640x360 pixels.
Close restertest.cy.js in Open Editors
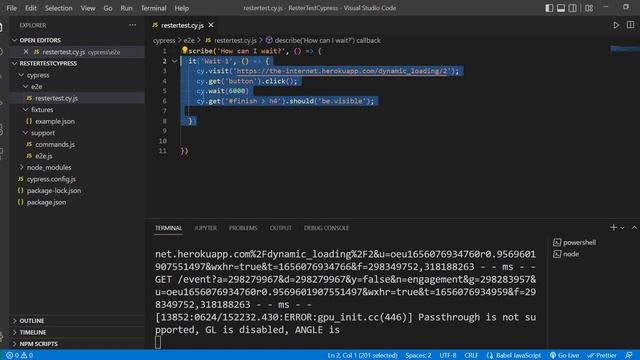pos(26,52)
